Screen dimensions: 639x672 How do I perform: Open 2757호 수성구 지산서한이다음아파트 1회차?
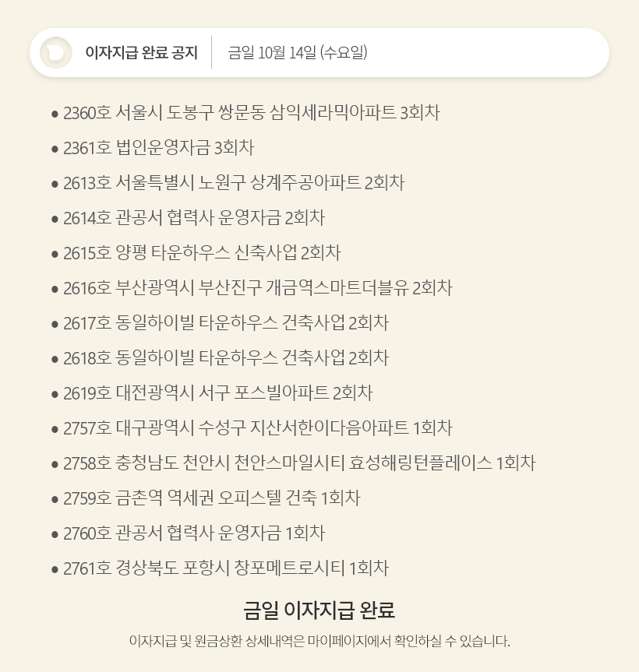point(257,428)
